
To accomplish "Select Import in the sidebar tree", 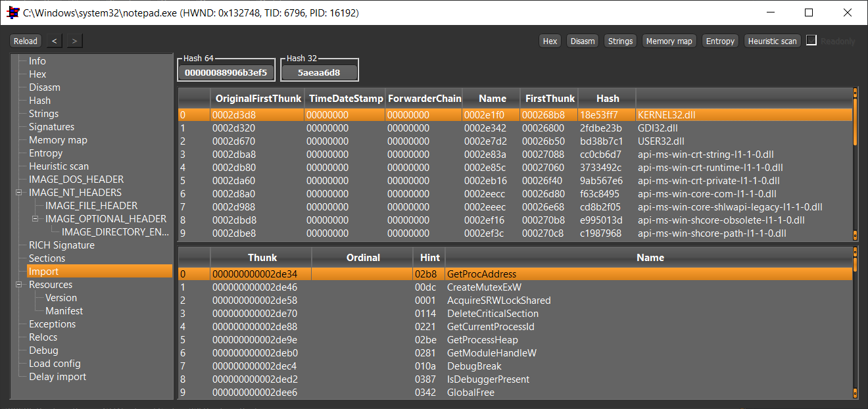I will 100,272.
